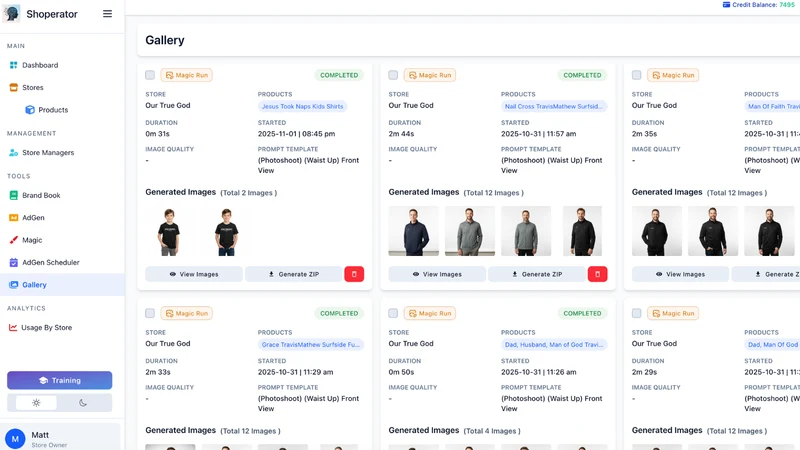The height and width of the screenshot is (450, 800).
Task: Click Dad, Husband, Man of God product tag
Action: coord(554,344)
